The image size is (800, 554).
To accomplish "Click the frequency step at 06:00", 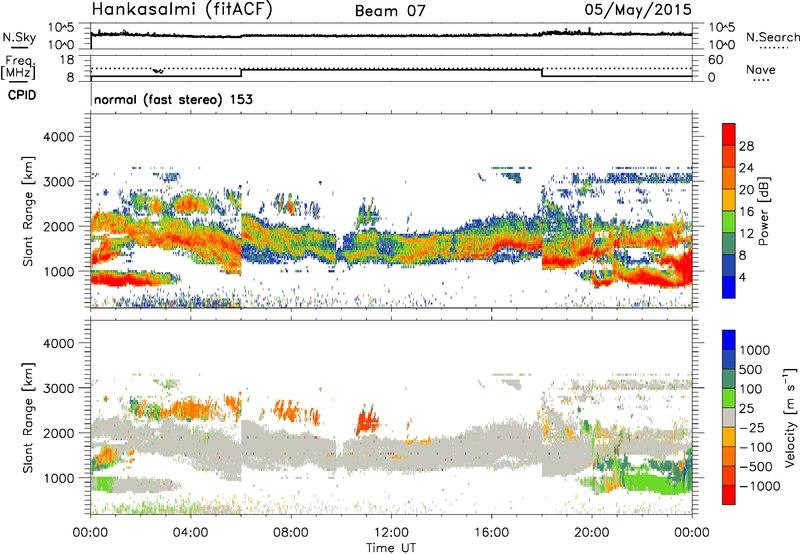I will click(241, 72).
